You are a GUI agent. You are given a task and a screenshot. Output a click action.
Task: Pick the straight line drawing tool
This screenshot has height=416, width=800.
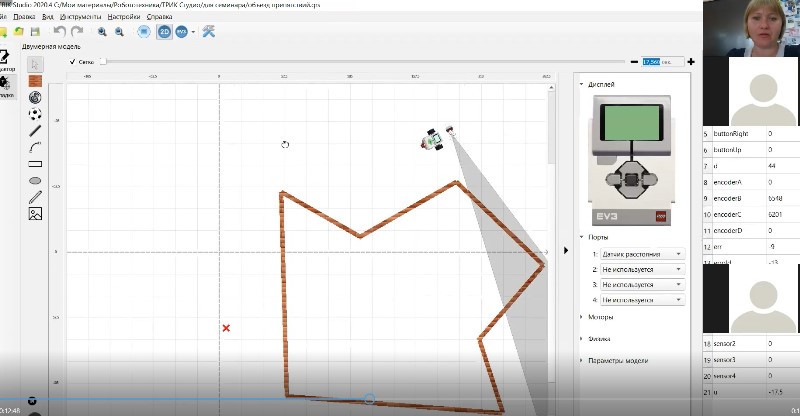coord(35,130)
